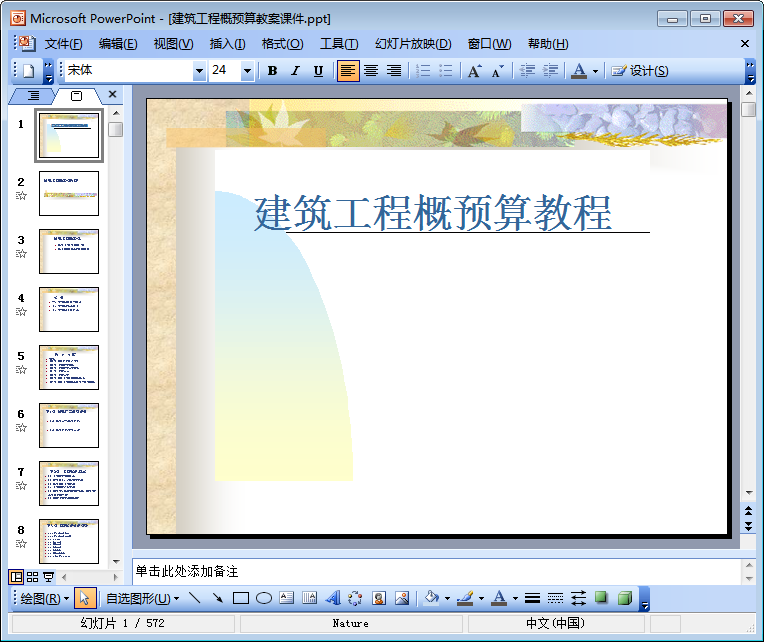This screenshot has height=642, width=764.
Task: Open the 文件(F) menu
Action: pyautogui.click(x=63, y=44)
